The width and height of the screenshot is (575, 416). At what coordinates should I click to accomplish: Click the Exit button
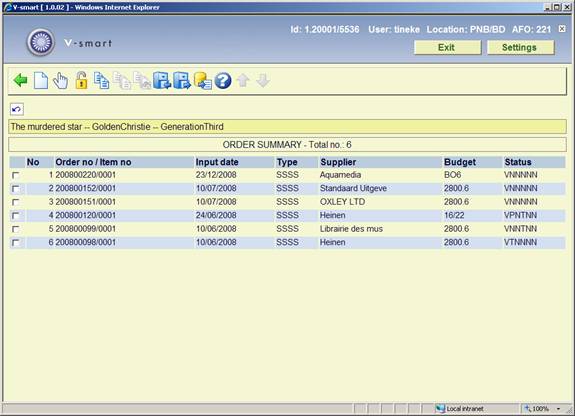(x=447, y=47)
